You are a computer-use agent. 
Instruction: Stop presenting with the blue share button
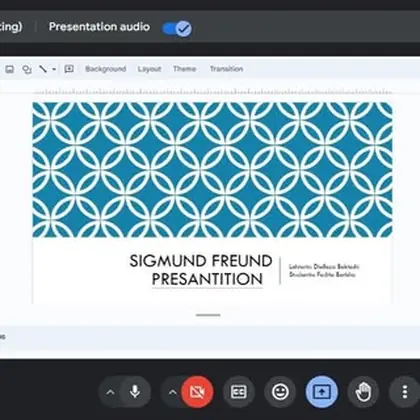tap(322, 392)
